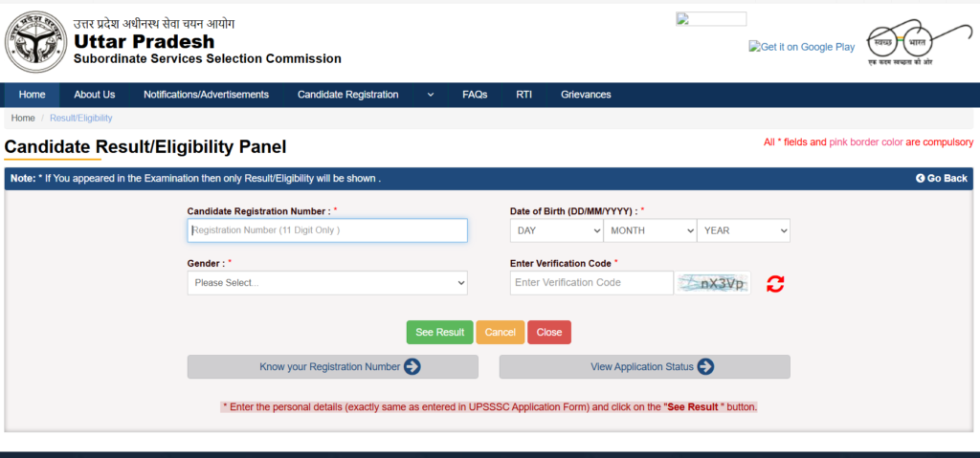Click the orange Cancel button
This screenshot has height=458, width=980.
coord(500,333)
